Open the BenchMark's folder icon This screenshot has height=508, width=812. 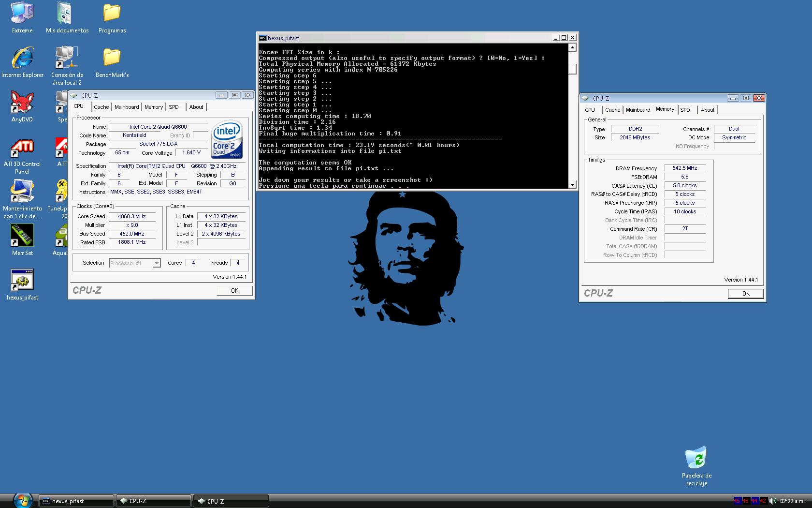[112, 62]
